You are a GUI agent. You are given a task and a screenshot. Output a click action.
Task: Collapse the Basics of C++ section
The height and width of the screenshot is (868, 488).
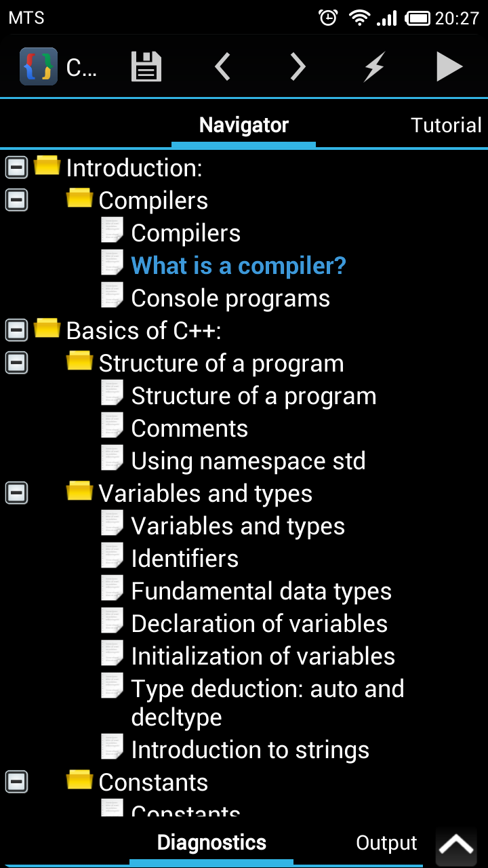tap(16, 330)
